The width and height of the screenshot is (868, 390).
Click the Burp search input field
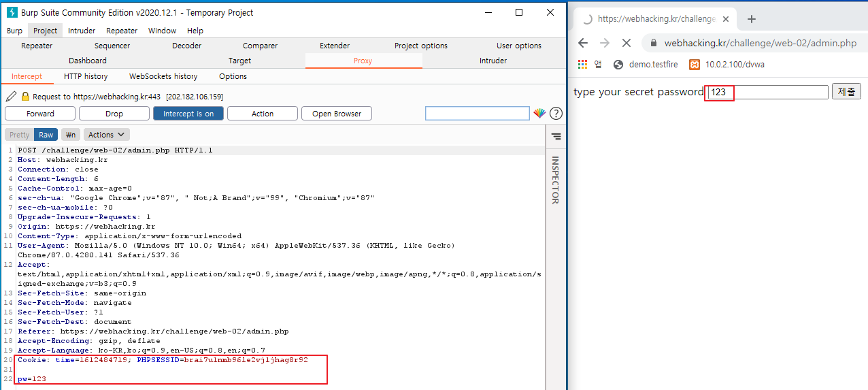coord(478,114)
